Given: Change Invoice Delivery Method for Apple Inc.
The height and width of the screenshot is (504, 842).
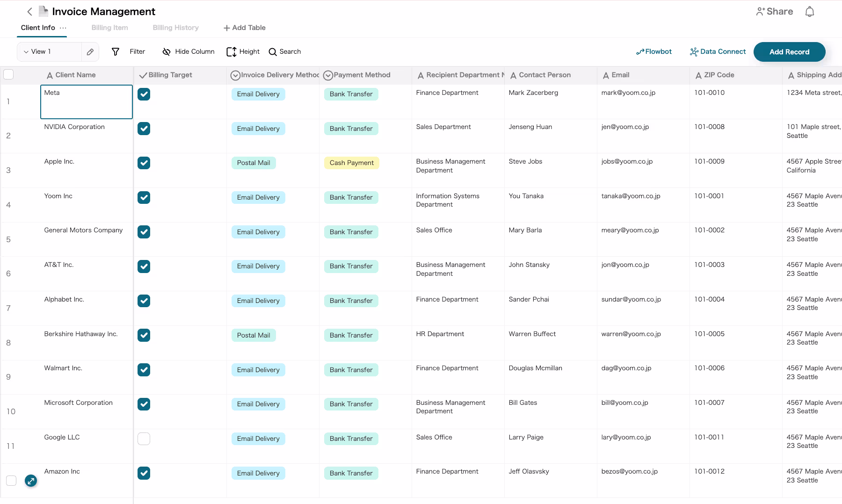Looking at the screenshot, I should tap(254, 163).
